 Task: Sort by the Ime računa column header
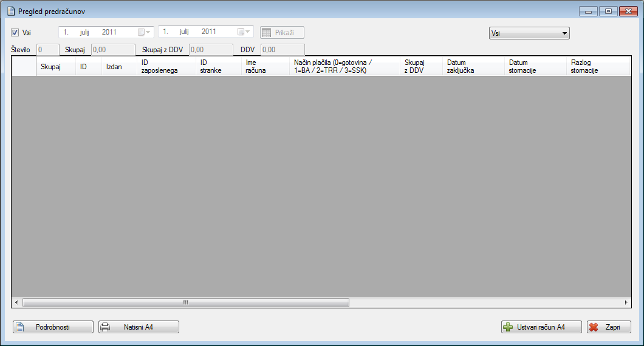coord(265,67)
